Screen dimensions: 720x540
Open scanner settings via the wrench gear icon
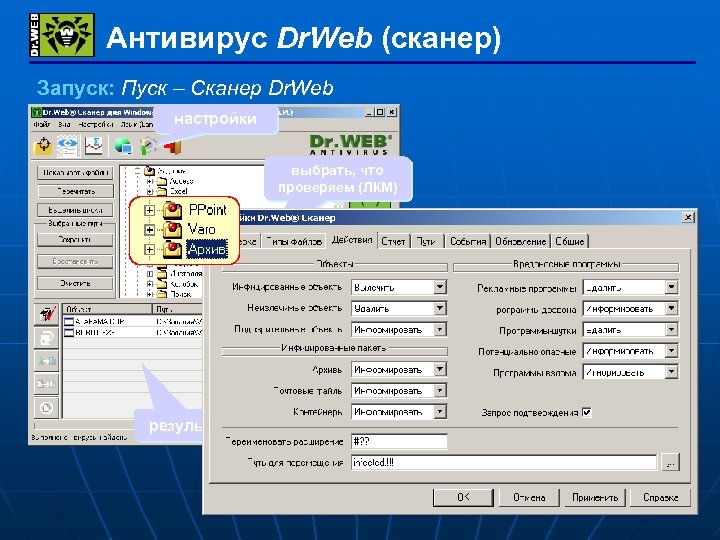coord(148,146)
